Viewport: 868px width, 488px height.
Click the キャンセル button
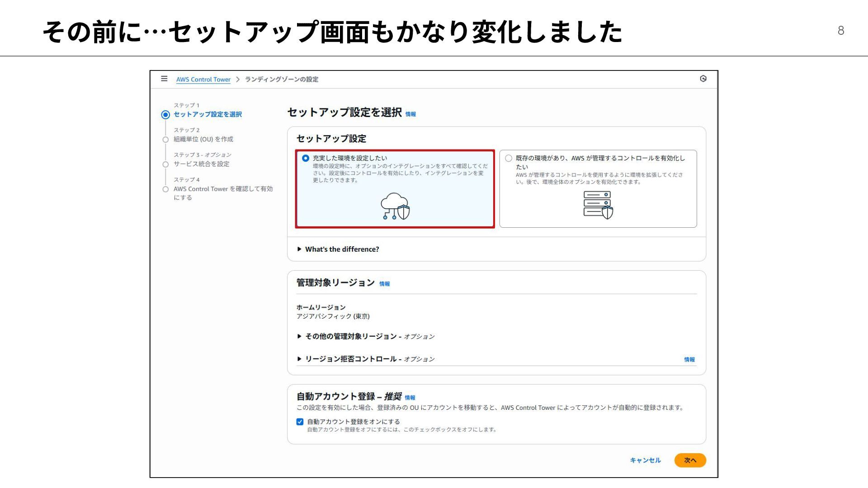pyautogui.click(x=645, y=460)
